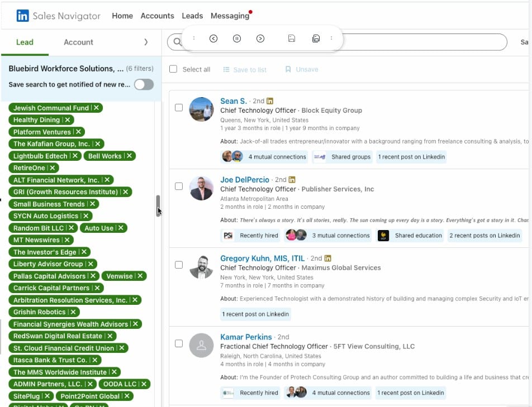Select Messaging in the navigation bar
The image size is (532, 407).
[x=230, y=16]
